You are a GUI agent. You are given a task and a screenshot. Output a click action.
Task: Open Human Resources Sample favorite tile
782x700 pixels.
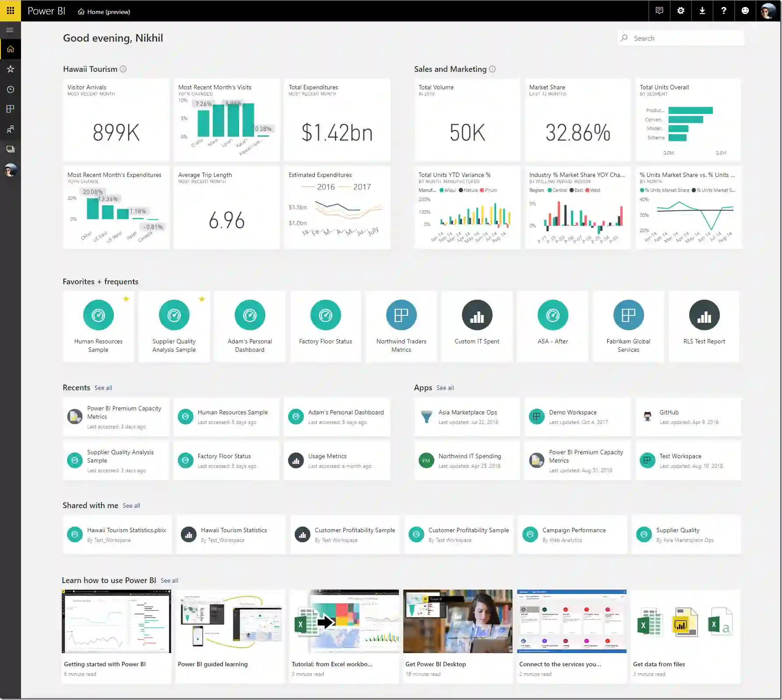[x=99, y=326]
